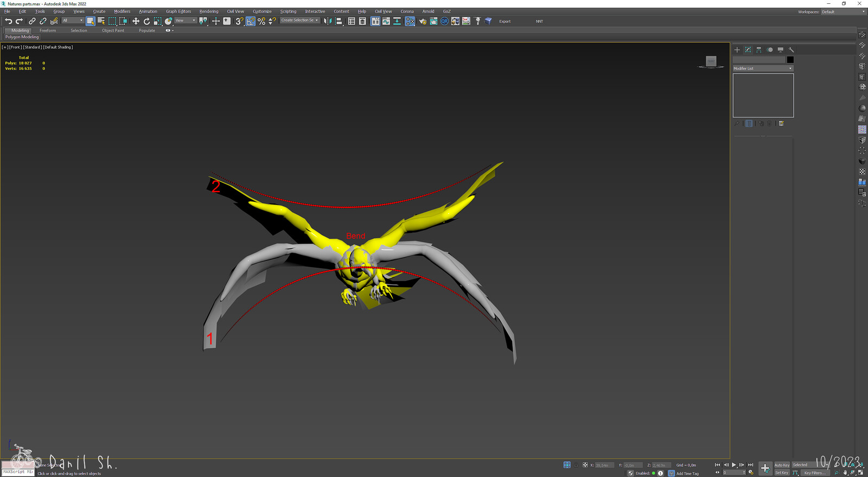Screen dimensions: 868x477
Task: Open the selection filter All dropdown
Action: click(x=72, y=21)
